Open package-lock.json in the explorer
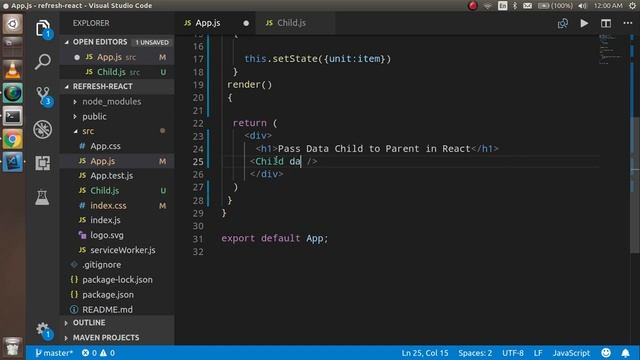Image resolution: width=640 pixels, height=360 pixels. click(x=118, y=280)
